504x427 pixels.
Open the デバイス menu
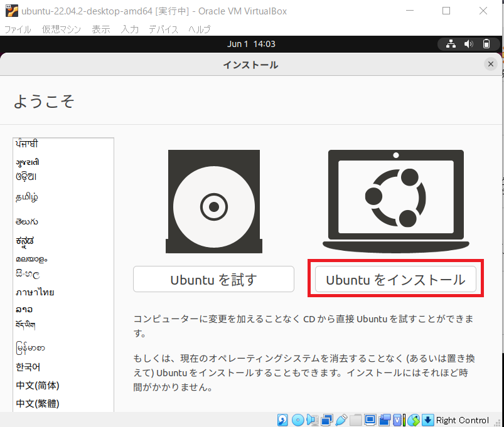tap(163, 29)
